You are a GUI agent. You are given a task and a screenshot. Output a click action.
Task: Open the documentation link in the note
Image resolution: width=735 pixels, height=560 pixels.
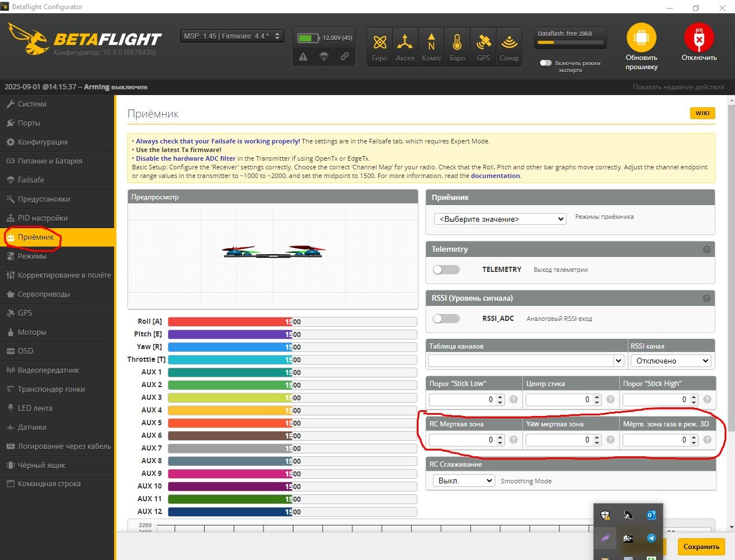coord(495,176)
